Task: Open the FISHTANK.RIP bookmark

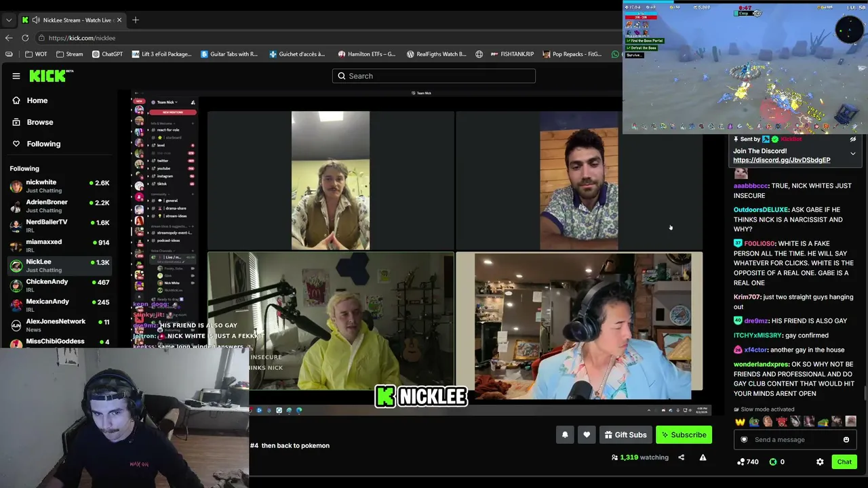Action: click(511, 54)
